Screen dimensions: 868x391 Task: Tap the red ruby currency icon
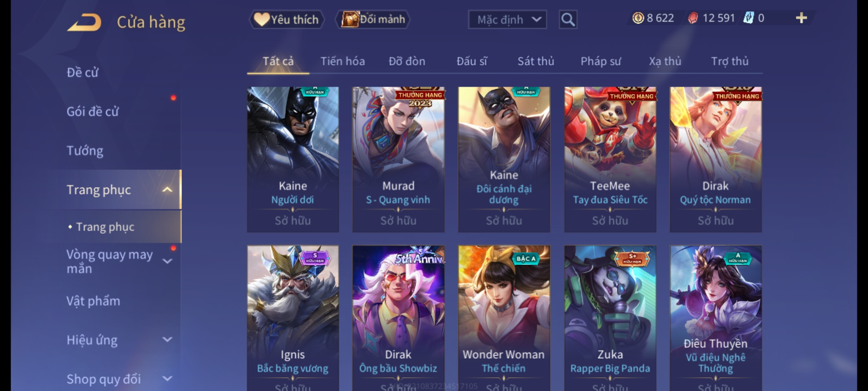pyautogui.click(x=693, y=18)
